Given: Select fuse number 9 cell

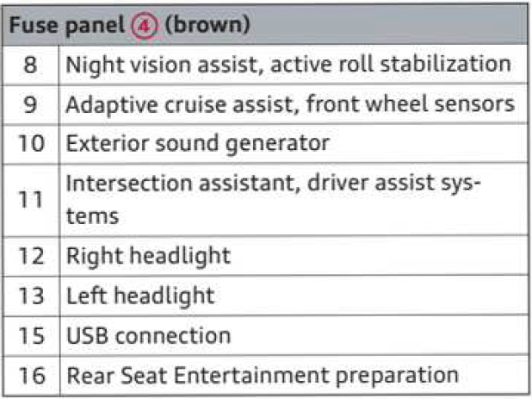Looking at the screenshot, I should pyautogui.click(x=30, y=104).
